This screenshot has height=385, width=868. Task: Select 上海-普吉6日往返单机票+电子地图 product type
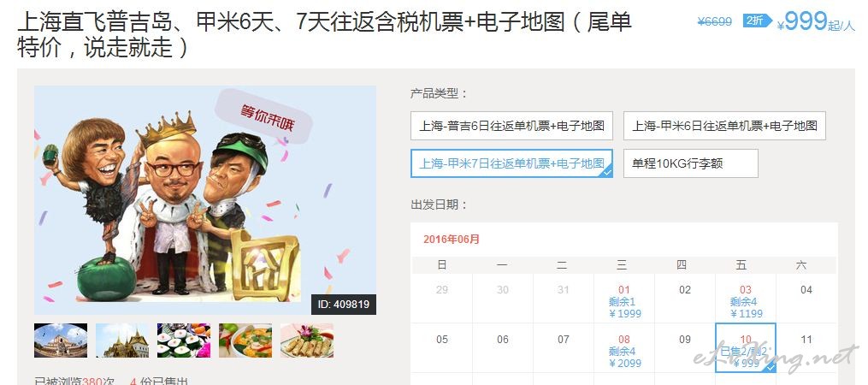(x=511, y=126)
